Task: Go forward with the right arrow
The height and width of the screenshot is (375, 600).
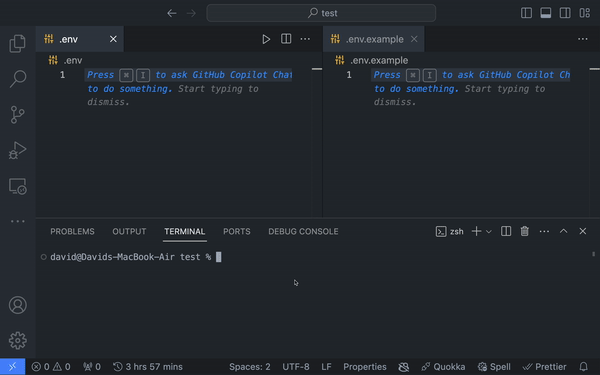Action: pos(191,13)
